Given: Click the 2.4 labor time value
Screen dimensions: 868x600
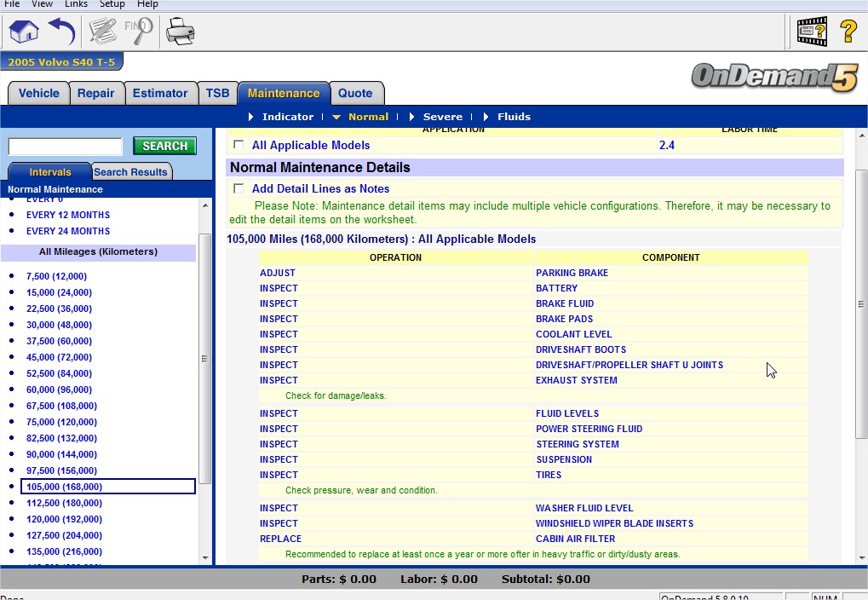Looking at the screenshot, I should click(666, 145).
